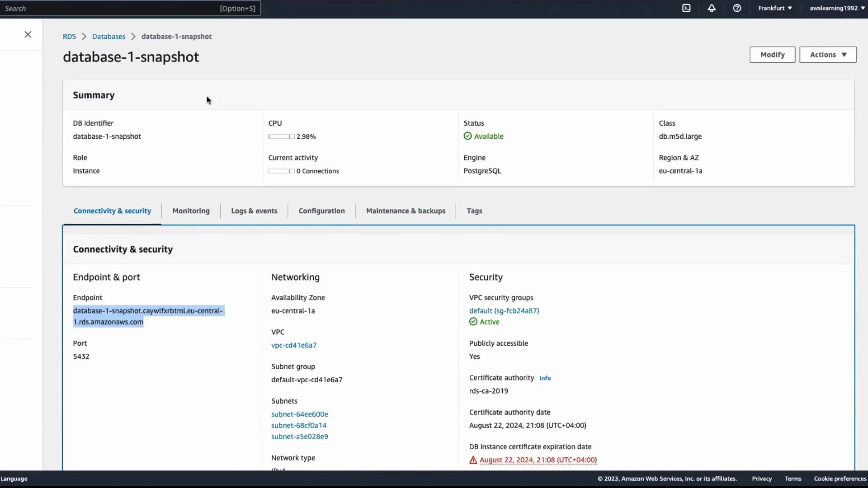
Task: Close the sidebar panel with the X icon
Action: 28,34
